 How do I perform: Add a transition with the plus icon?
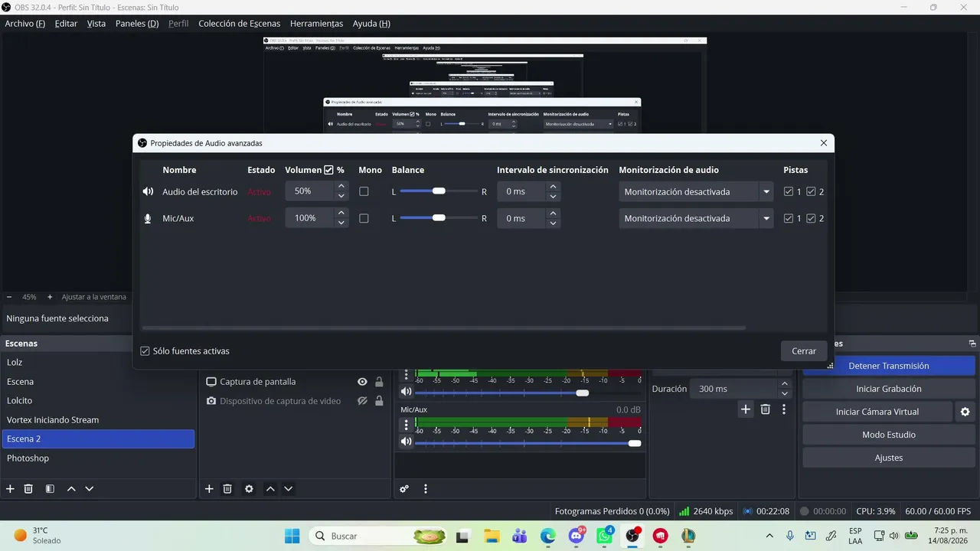pyautogui.click(x=746, y=409)
